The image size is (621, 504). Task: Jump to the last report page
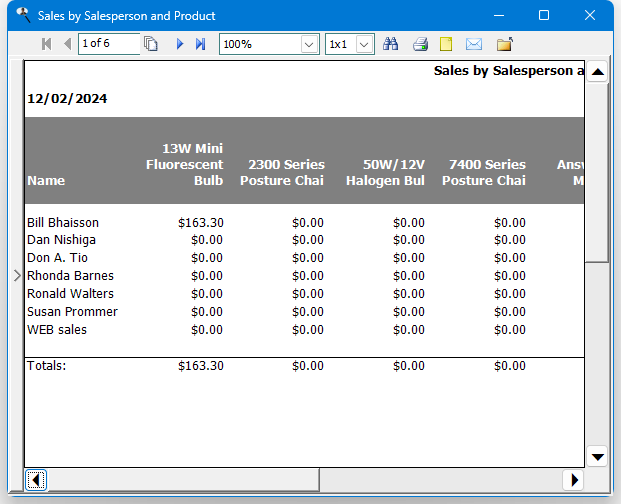pyautogui.click(x=200, y=44)
